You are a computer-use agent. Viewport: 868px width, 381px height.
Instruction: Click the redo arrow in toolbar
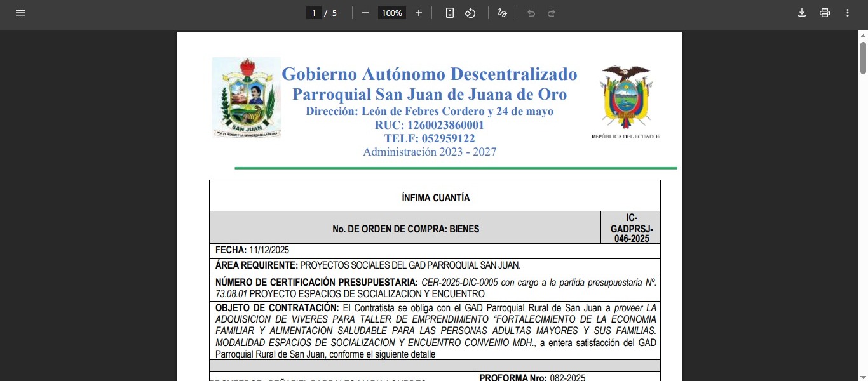click(x=552, y=13)
